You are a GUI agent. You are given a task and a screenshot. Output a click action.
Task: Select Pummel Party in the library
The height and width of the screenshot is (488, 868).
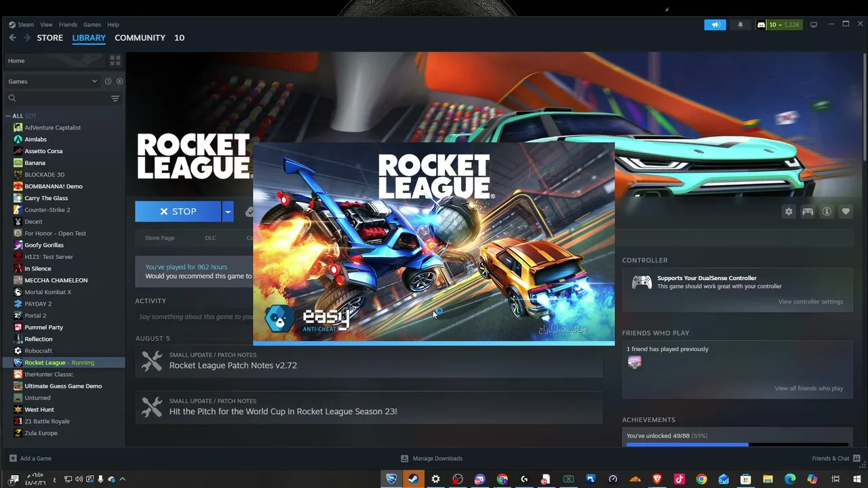(43, 327)
